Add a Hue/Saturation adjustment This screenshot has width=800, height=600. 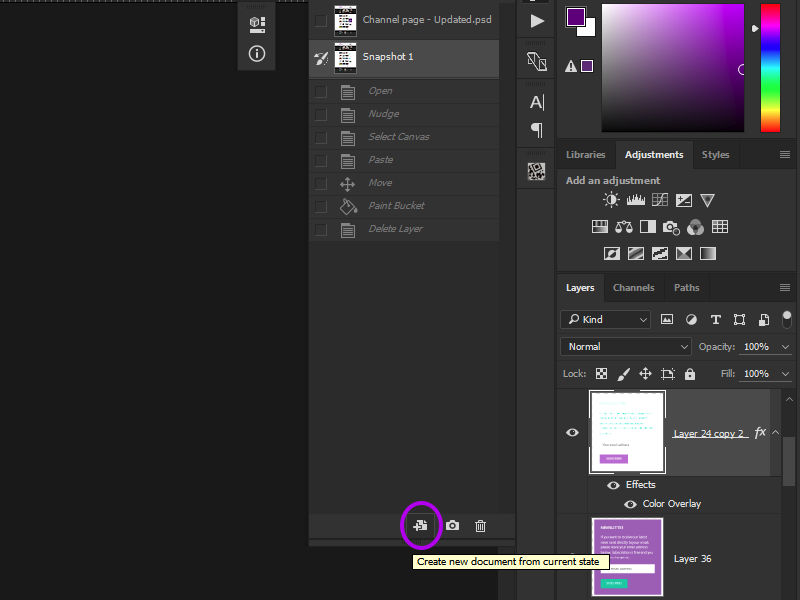(600, 227)
